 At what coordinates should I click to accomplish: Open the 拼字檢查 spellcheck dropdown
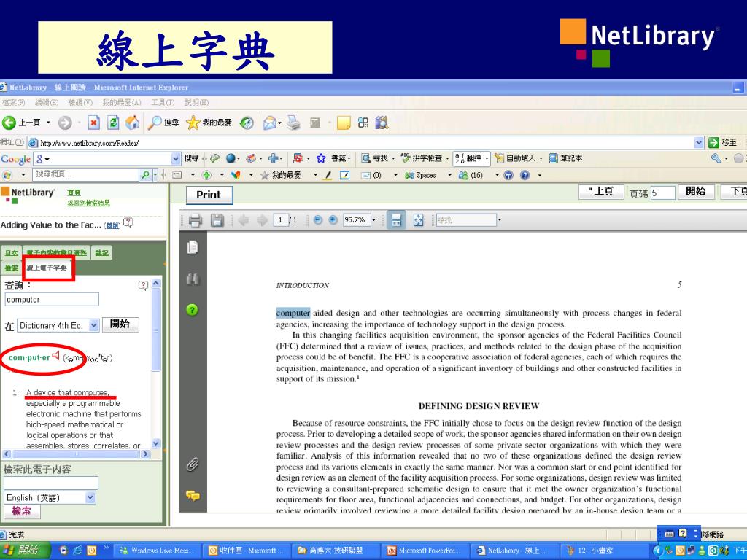coord(447,158)
